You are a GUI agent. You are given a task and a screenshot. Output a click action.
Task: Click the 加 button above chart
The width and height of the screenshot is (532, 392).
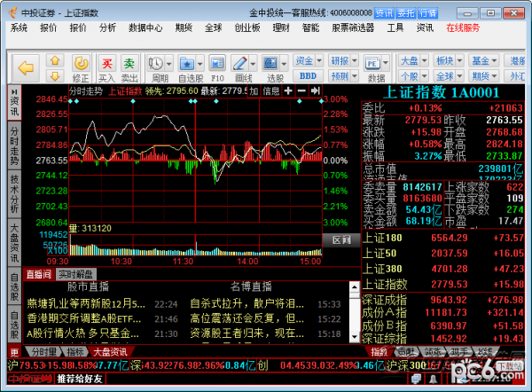tap(254, 90)
